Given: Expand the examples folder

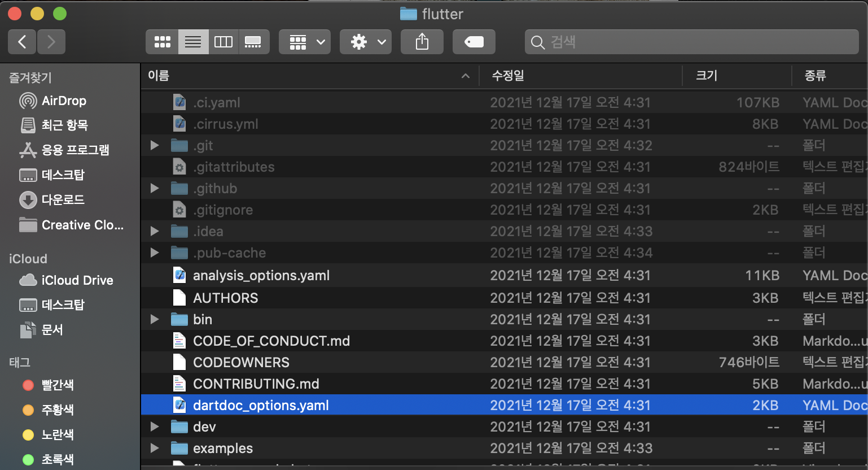Looking at the screenshot, I should [154, 448].
